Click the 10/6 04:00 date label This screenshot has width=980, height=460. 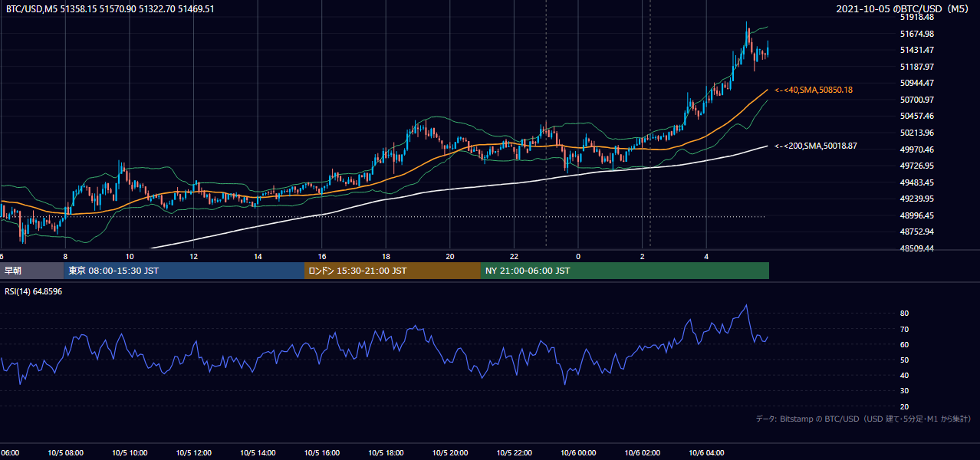(706, 452)
